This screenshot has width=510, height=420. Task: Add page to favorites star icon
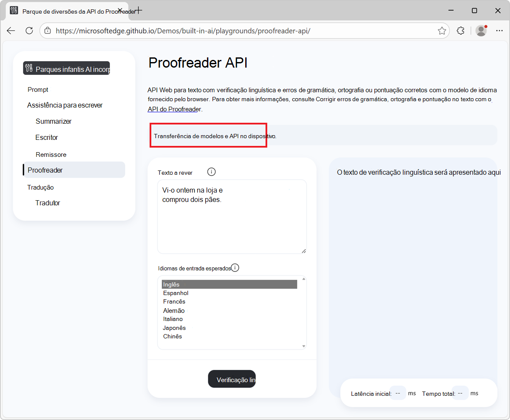(442, 31)
